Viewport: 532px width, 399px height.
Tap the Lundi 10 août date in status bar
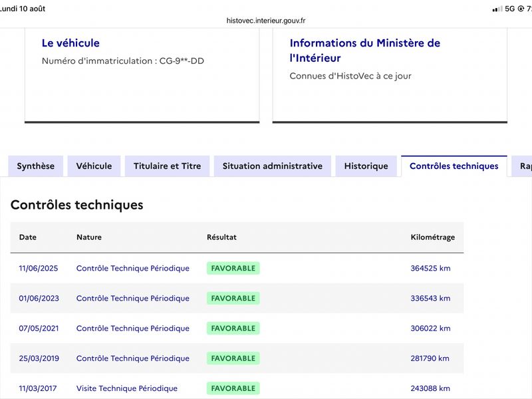(23, 9)
